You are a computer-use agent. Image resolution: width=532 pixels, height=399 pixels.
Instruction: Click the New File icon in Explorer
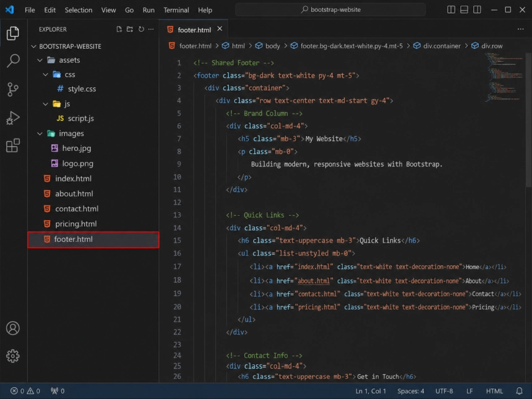(119, 29)
